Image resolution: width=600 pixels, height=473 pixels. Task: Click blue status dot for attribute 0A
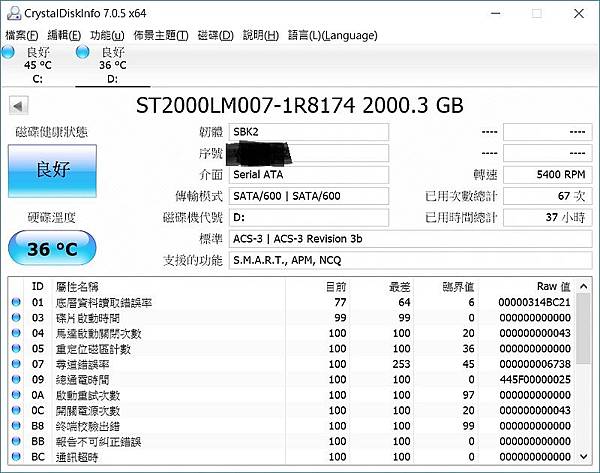pyautogui.click(x=16, y=395)
